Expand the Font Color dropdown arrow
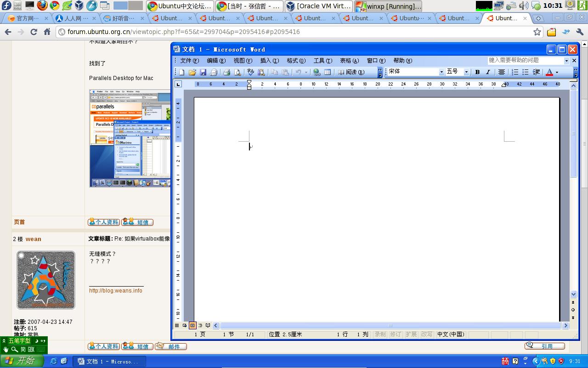The image size is (588, 368). coord(557,72)
